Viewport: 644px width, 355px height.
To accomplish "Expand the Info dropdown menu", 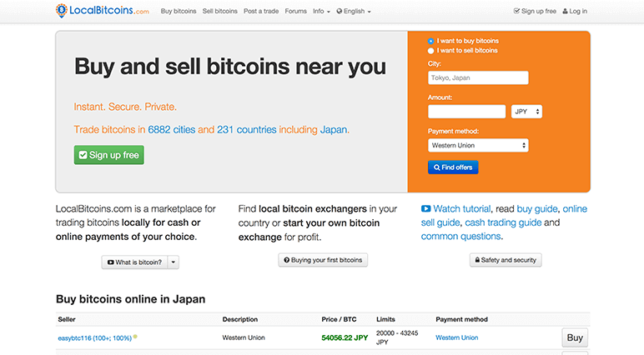I will point(321,11).
